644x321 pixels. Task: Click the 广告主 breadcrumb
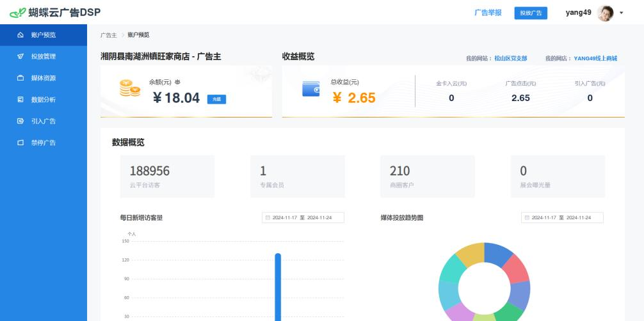point(108,35)
